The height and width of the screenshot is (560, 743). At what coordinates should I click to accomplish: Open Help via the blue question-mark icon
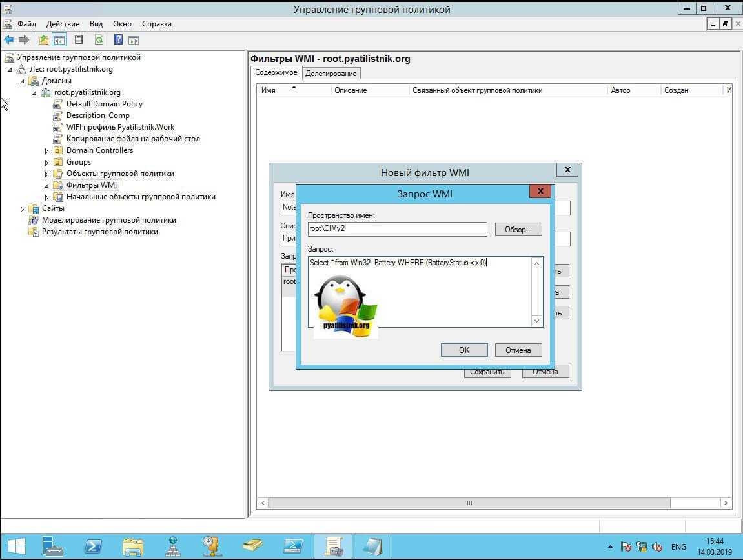[x=118, y=40]
